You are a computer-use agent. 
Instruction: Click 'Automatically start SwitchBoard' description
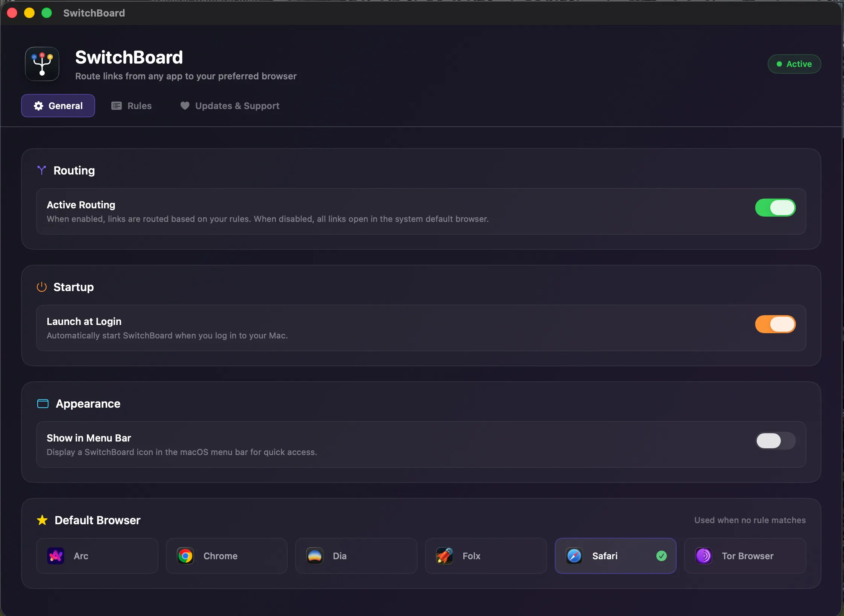(x=167, y=335)
